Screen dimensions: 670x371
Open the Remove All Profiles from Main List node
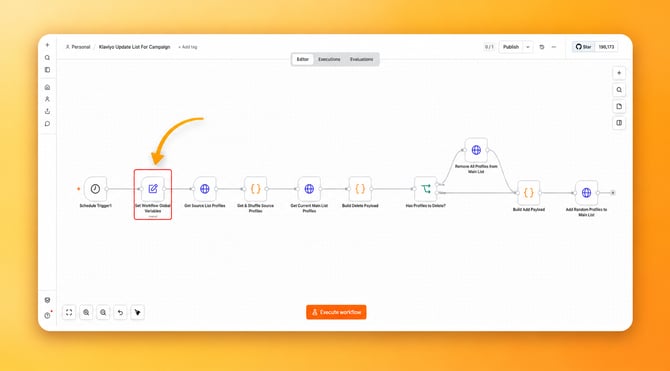[x=476, y=150]
